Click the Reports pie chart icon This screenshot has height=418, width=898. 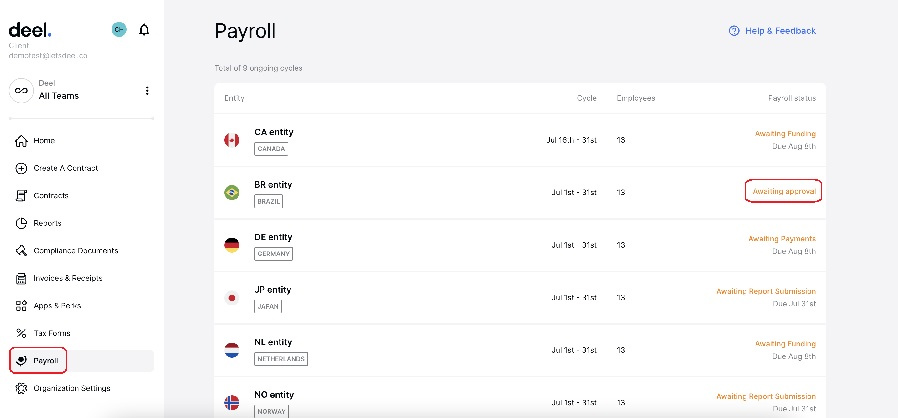pyautogui.click(x=21, y=223)
